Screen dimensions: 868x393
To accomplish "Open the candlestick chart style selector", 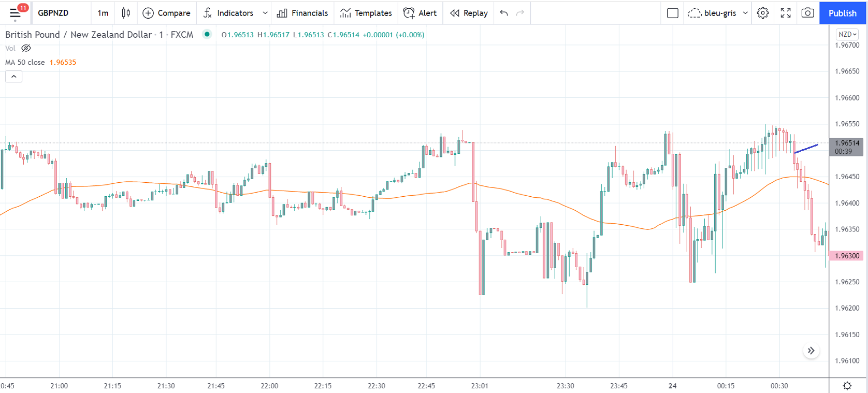I will tap(126, 13).
